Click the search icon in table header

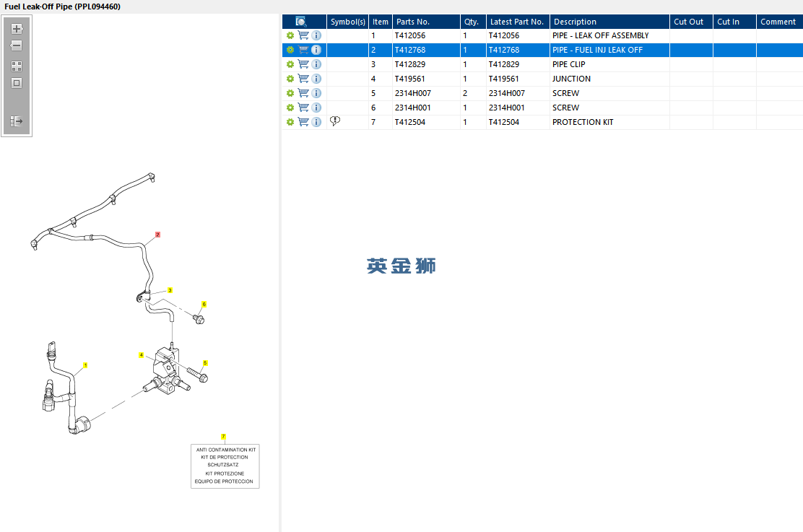point(301,22)
